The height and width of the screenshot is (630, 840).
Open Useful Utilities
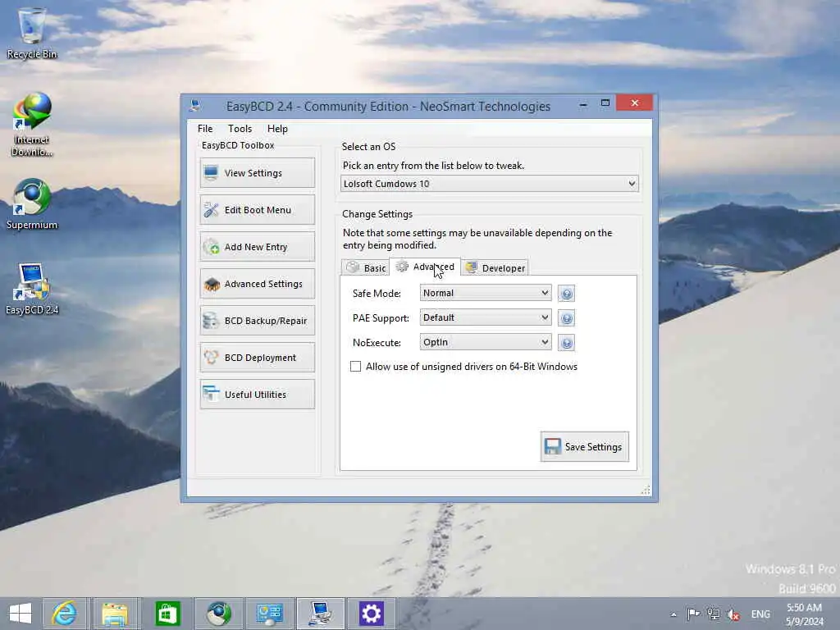257,395
